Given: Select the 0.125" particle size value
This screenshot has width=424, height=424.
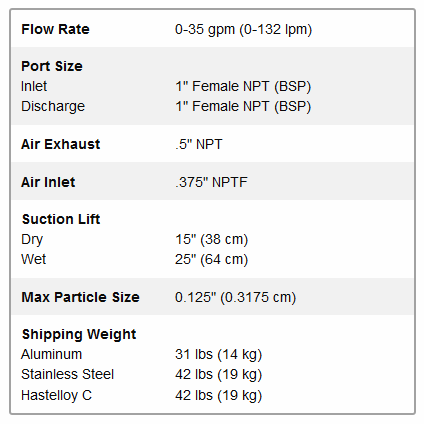Looking at the screenshot, I should tap(235, 297).
